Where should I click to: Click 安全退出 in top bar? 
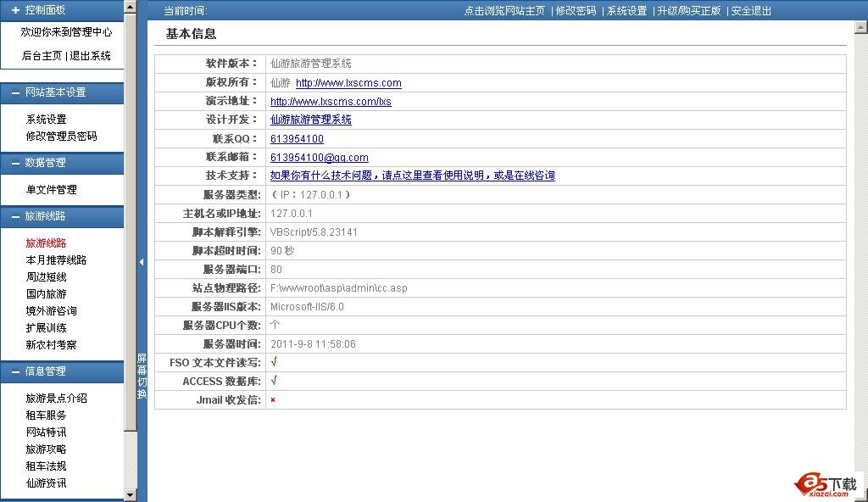(x=751, y=11)
